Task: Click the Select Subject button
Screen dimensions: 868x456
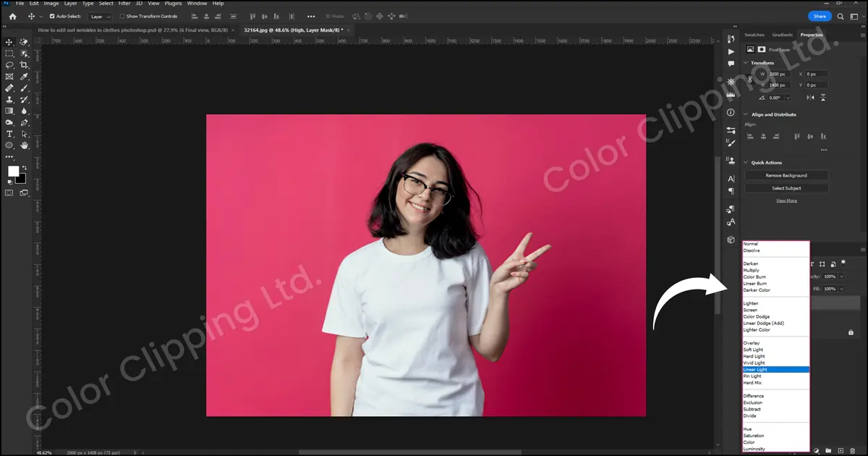Action: 786,188
